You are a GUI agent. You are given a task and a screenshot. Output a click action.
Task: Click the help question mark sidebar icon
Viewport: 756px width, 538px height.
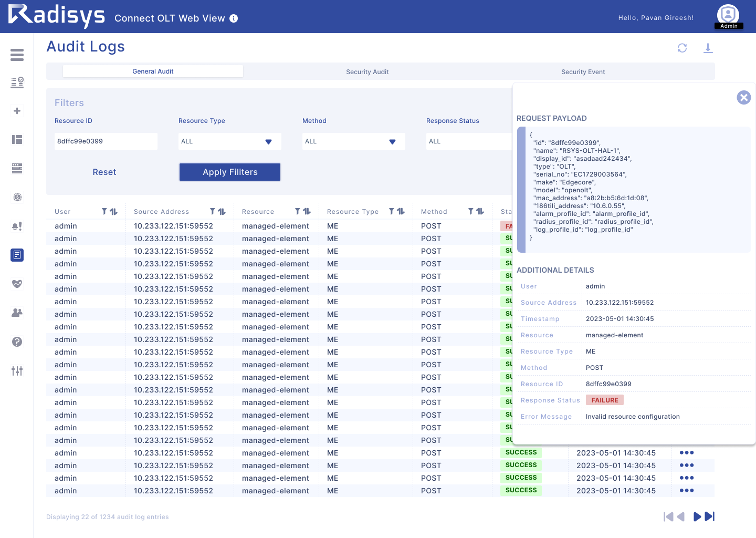(17, 342)
